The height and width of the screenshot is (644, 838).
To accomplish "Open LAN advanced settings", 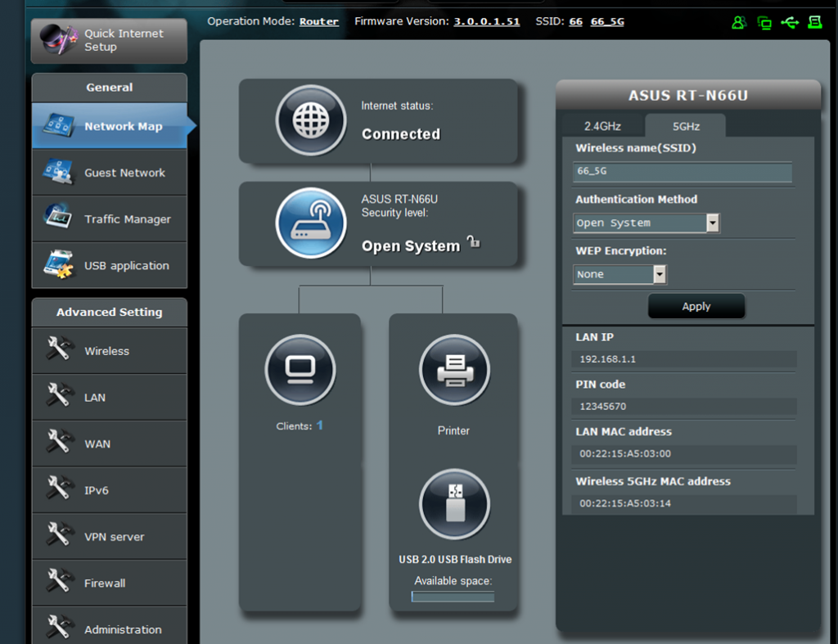I will click(x=110, y=397).
